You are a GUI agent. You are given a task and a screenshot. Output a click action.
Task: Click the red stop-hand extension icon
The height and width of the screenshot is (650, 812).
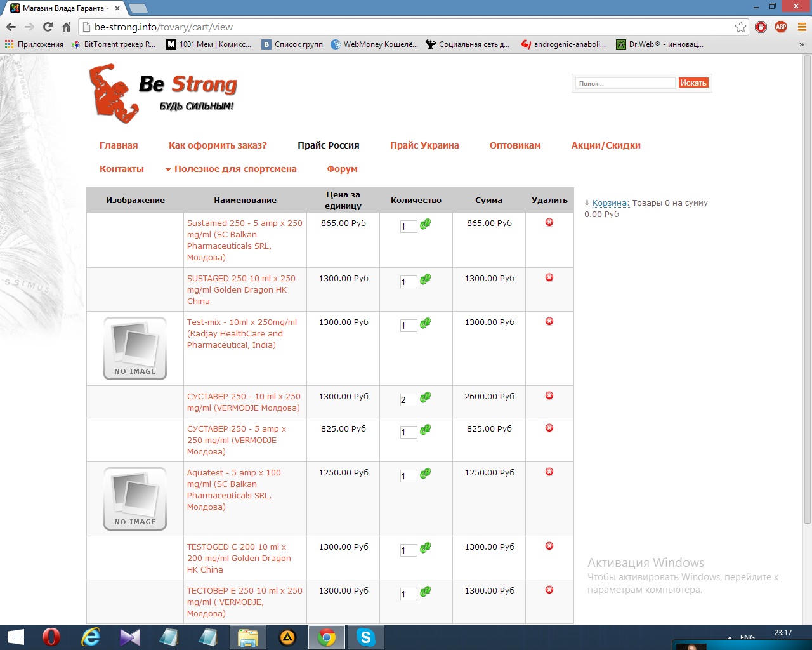[761, 27]
